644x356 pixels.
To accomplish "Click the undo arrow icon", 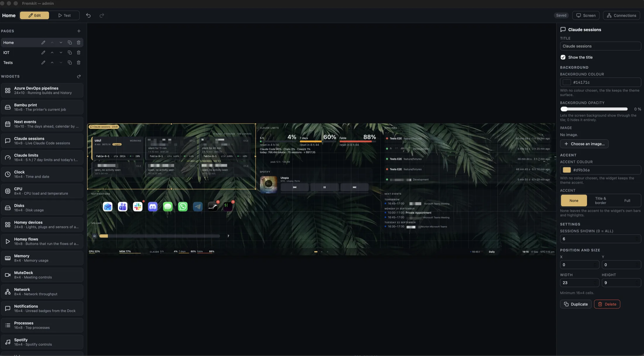I will click(88, 16).
